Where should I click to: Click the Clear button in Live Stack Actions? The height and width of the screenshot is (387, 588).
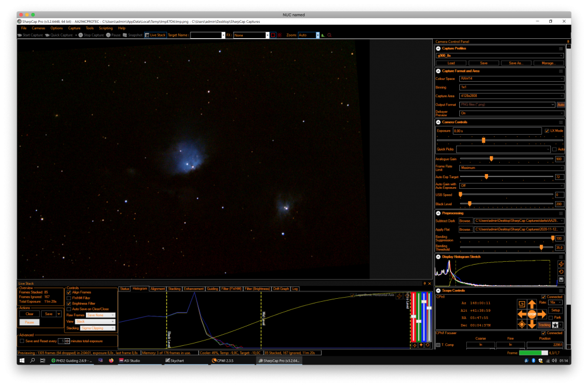pos(29,314)
